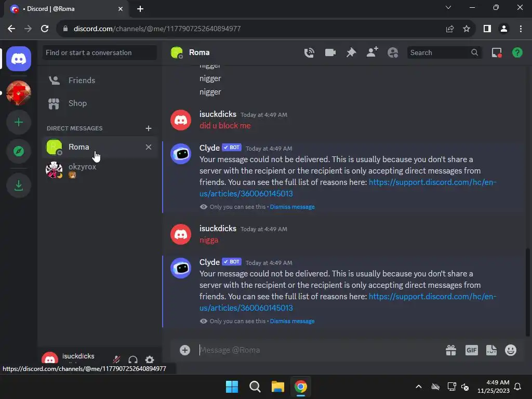
Task: Open Discord home direct messages icon
Action: click(19, 59)
